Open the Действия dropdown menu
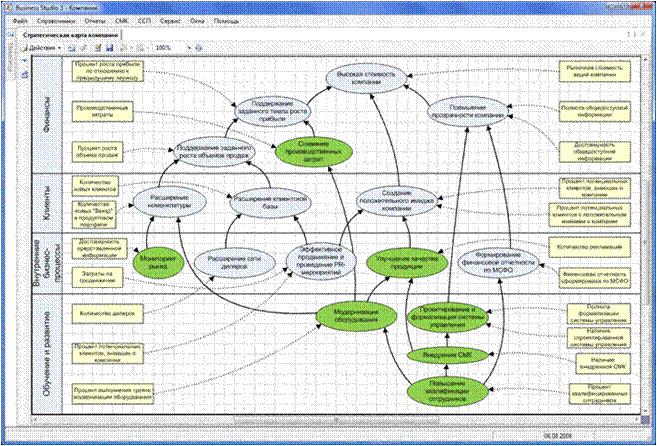 click(x=42, y=47)
